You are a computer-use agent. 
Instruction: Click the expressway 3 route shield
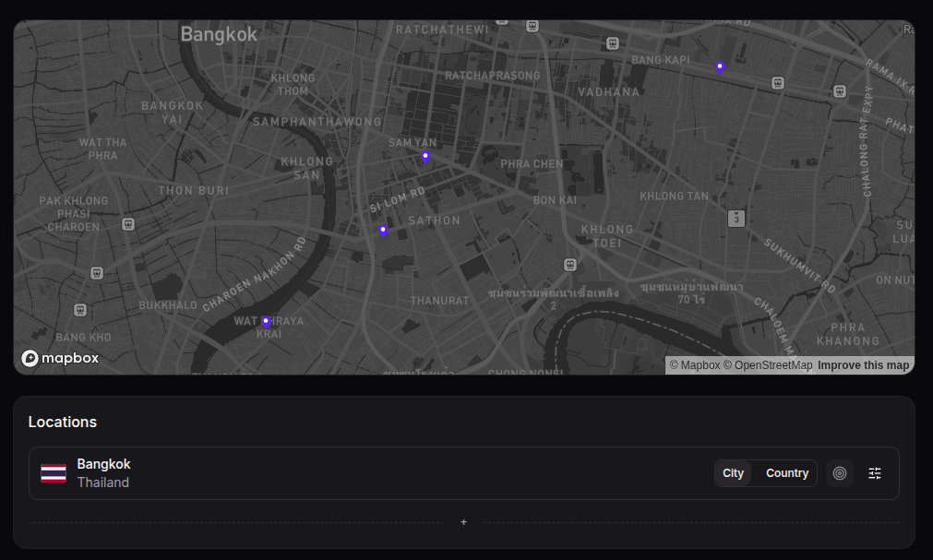(x=736, y=219)
